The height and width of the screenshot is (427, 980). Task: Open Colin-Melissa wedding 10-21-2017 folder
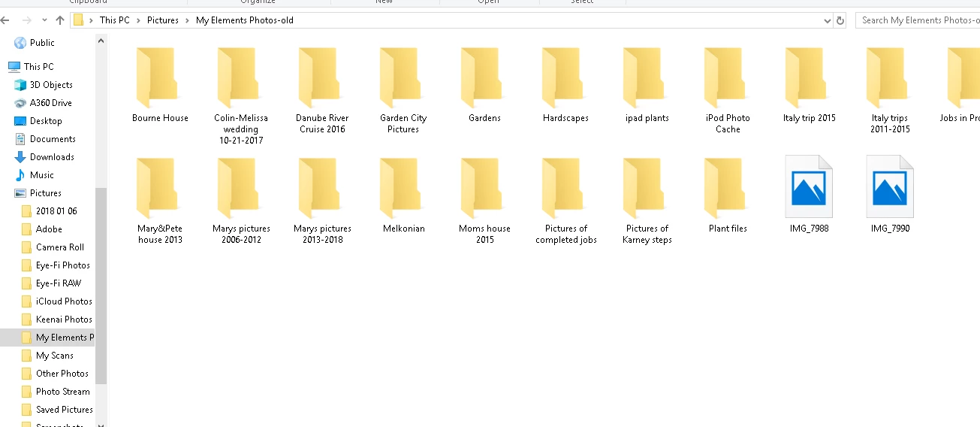pos(241,95)
